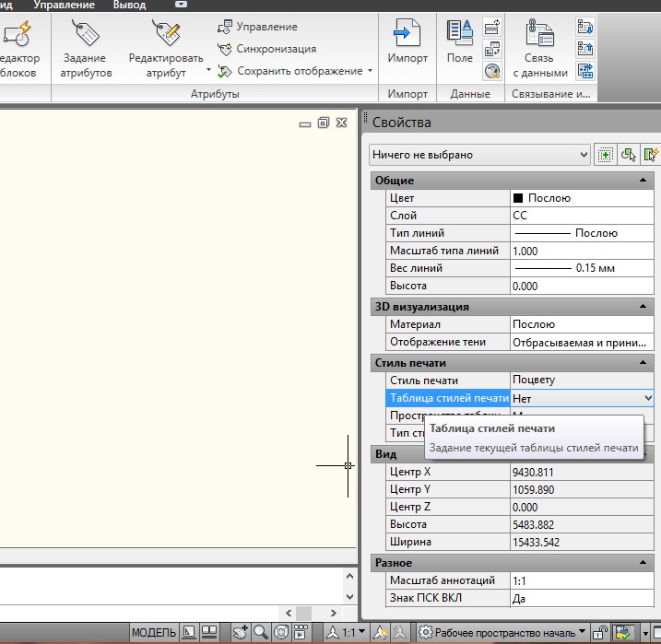Click the quick view layouts icon
Viewport: 661px width, 644px height.
189,632
